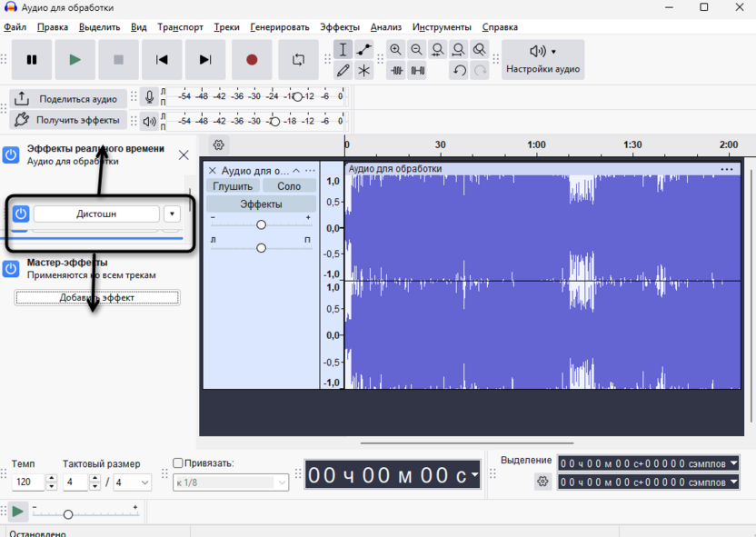Click the Redo arrow icon
Screen dimensions: 756x537
(x=480, y=70)
